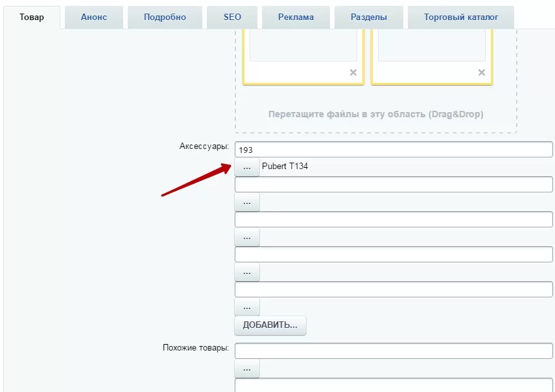
Task: Click the Похожие товары label
Action: click(196, 348)
